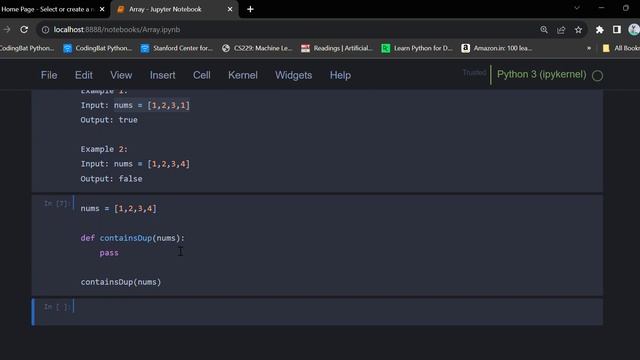Open a new tab with the plus icon
The height and width of the screenshot is (360, 640).
point(250,9)
